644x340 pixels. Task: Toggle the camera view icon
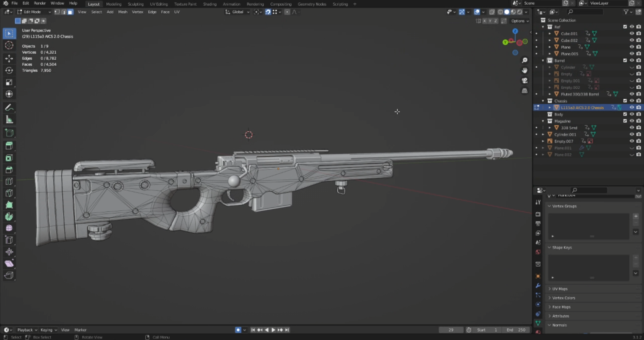click(x=524, y=81)
